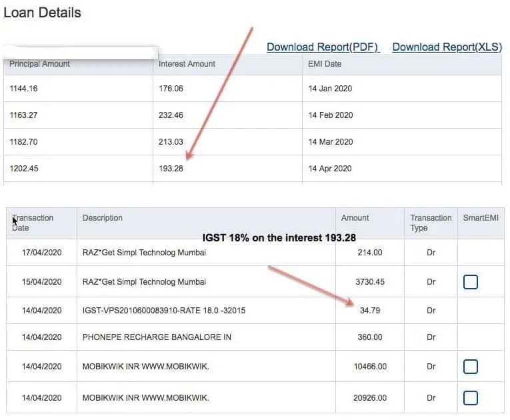Select principal amount 1163.27

click(23, 115)
